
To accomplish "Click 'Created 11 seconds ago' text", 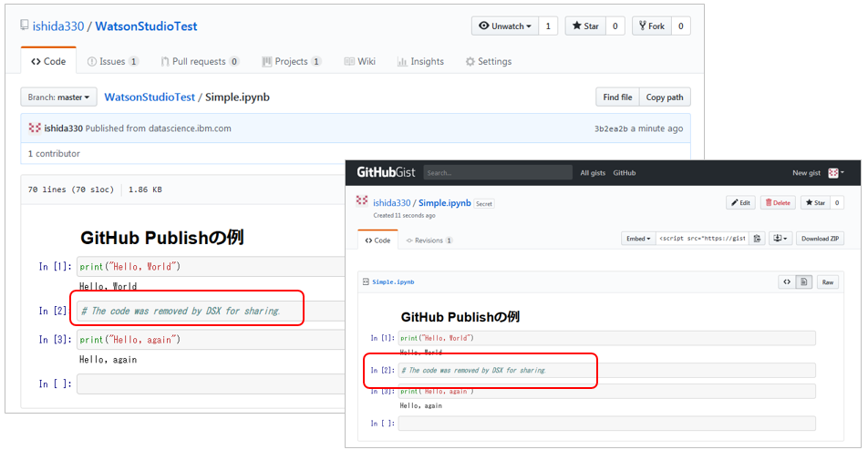I will [x=404, y=216].
